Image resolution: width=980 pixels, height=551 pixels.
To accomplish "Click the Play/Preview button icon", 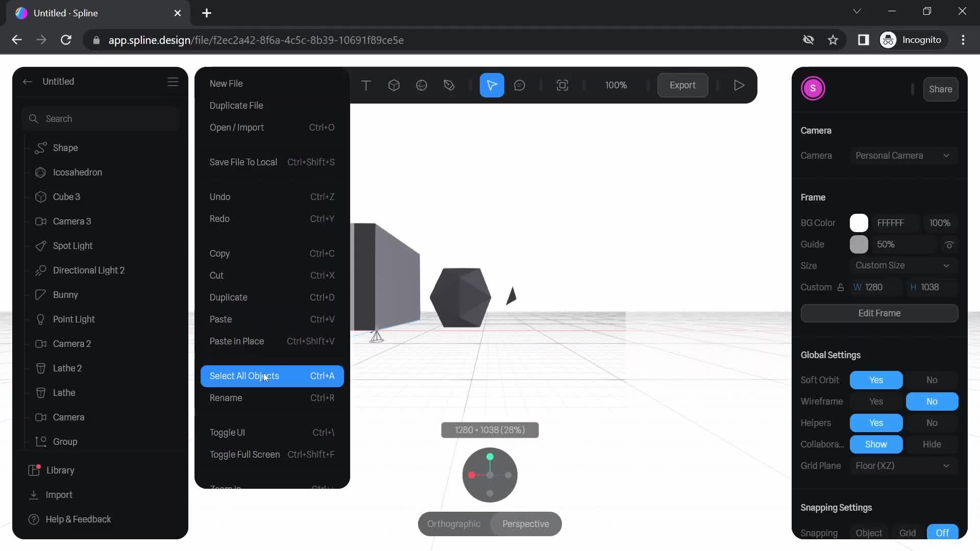I will point(738,85).
